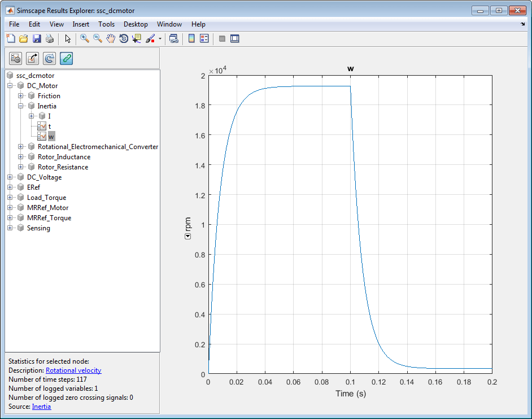The width and height of the screenshot is (532, 419).
Task: Toggle the link plot button
Action: point(174,39)
